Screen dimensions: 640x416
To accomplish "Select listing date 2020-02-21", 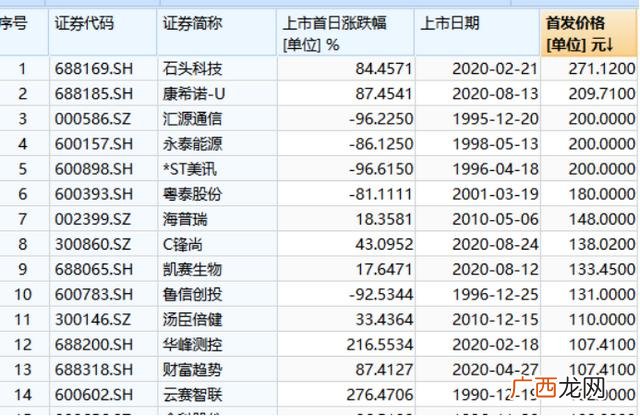I will 495,69.
